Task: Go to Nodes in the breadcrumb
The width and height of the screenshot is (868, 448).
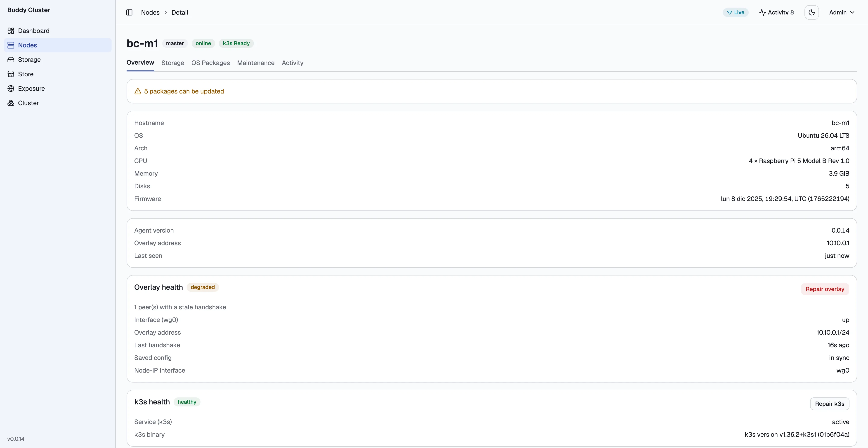Action: (x=150, y=12)
